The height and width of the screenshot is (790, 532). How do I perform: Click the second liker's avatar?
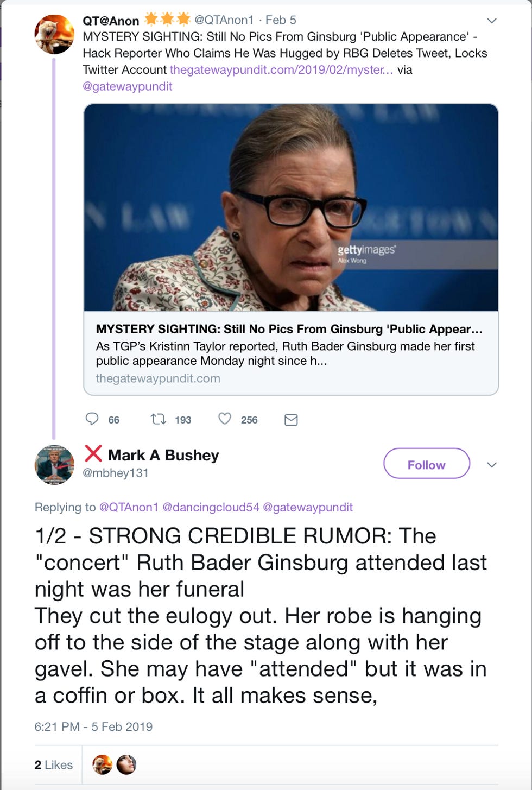click(126, 764)
